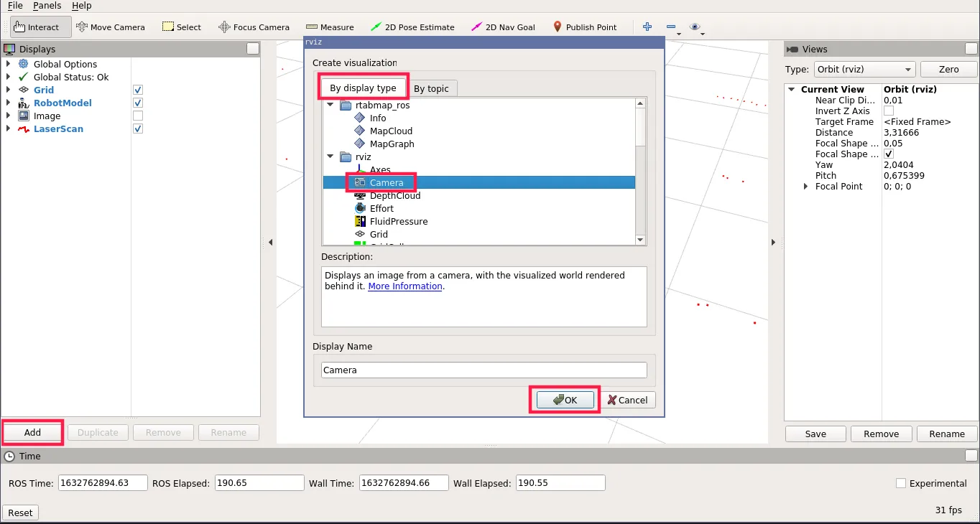Viewport: 980px width, 524px height.
Task: Select the Measure tool in toolbar
Action: [330, 27]
